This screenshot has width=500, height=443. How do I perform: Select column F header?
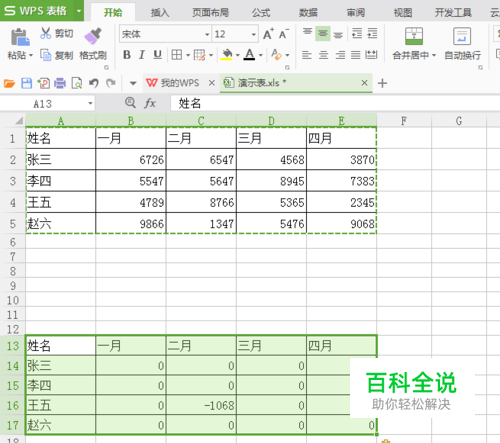(x=404, y=121)
